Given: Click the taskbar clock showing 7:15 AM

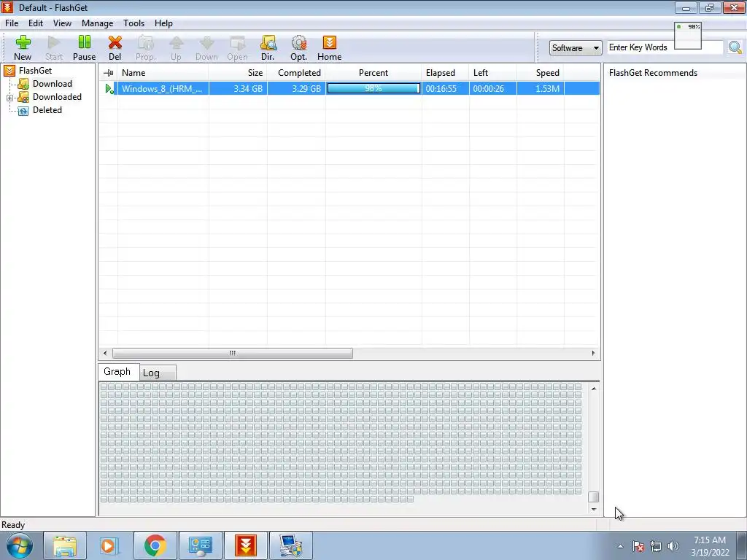Looking at the screenshot, I should click(x=710, y=546).
